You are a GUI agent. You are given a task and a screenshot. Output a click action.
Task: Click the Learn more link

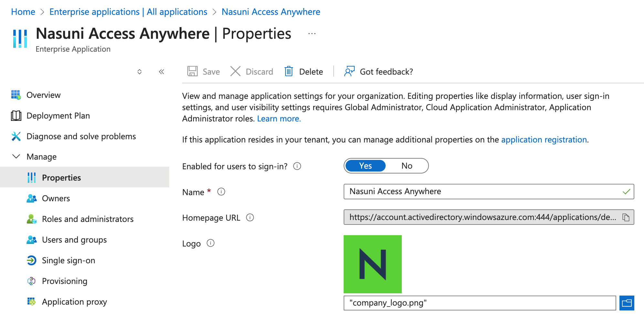[x=279, y=119]
